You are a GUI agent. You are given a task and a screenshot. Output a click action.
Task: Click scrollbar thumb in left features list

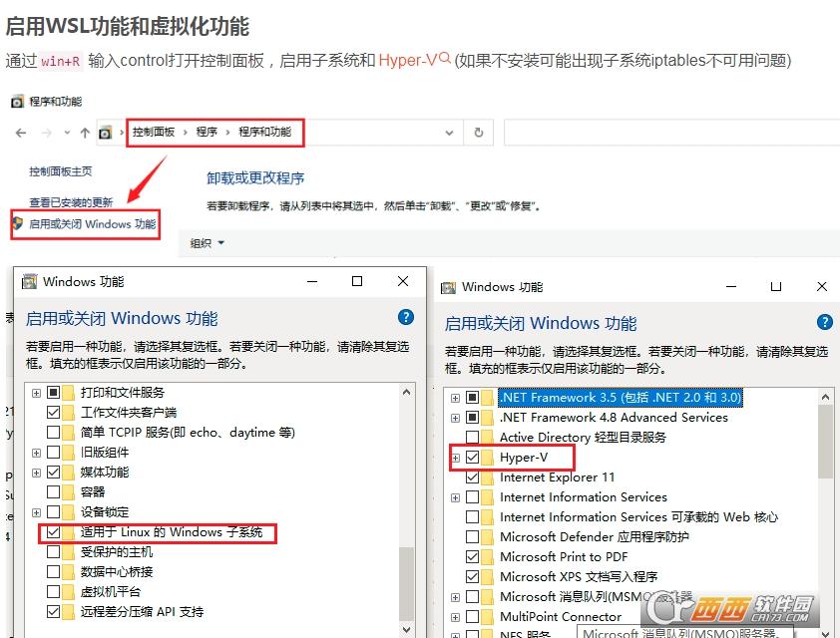(x=407, y=583)
